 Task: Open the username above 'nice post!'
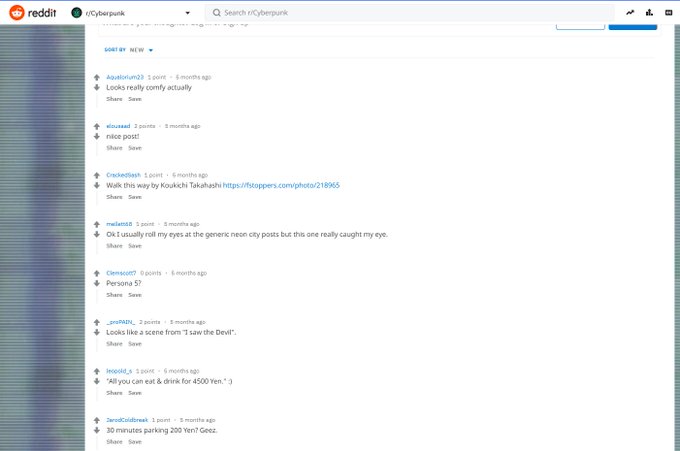tap(118, 126)
